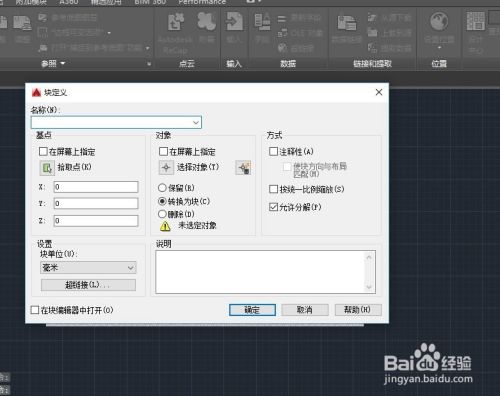Click the Import (输入) ribbon icon
500x396 pixels.
(x=234, y=21)
